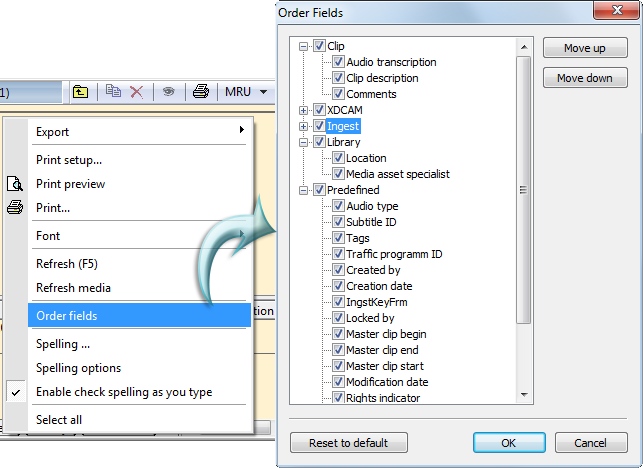Select Refresh media in the menu
Screen dimensions: 643x468
pyautogui.click(x=139, y=288)
